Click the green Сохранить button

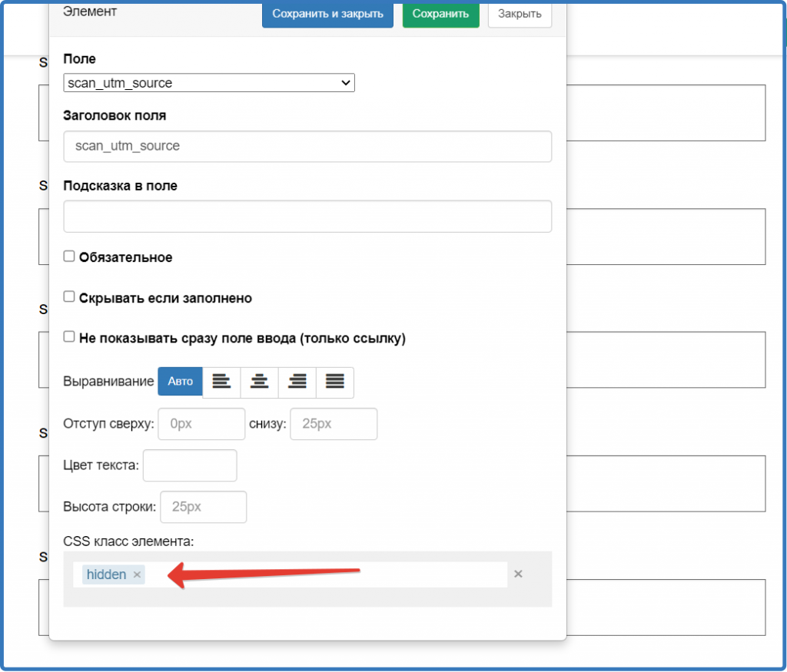pyautogui.click(x=440, y=14)
